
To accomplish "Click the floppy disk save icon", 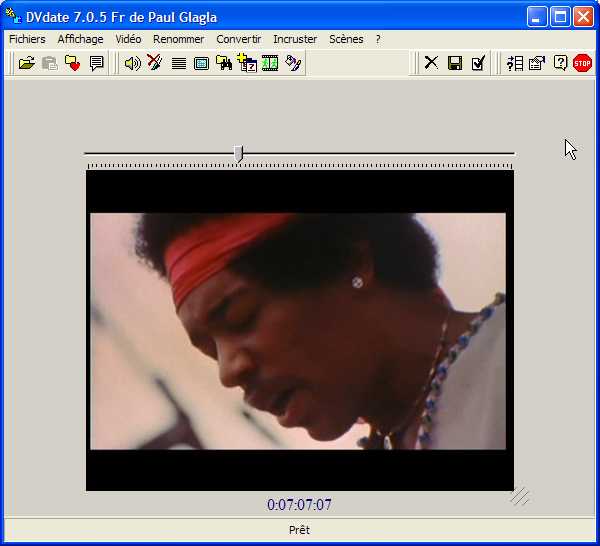I will [455, 63].
